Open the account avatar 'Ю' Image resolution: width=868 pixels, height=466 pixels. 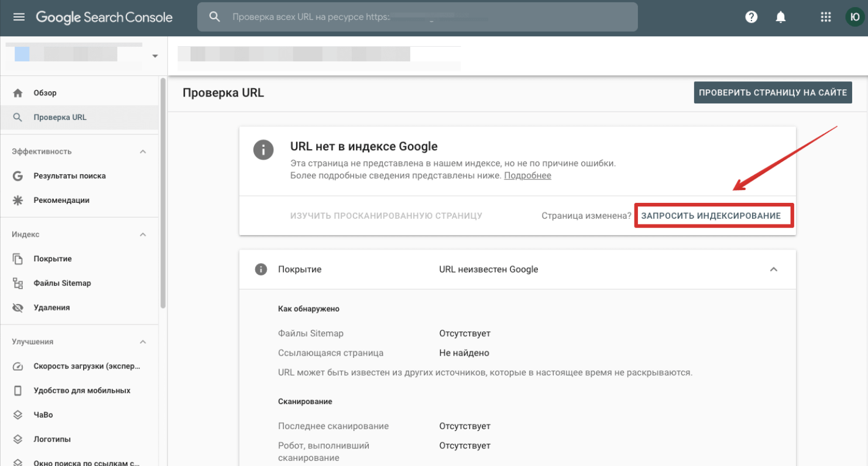(x=854, y=17)
